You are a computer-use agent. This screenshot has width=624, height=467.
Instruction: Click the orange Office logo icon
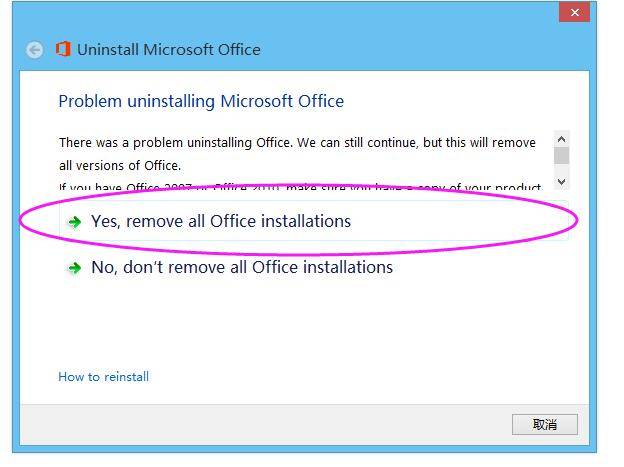pyautogui.click(x=63, y=49)
